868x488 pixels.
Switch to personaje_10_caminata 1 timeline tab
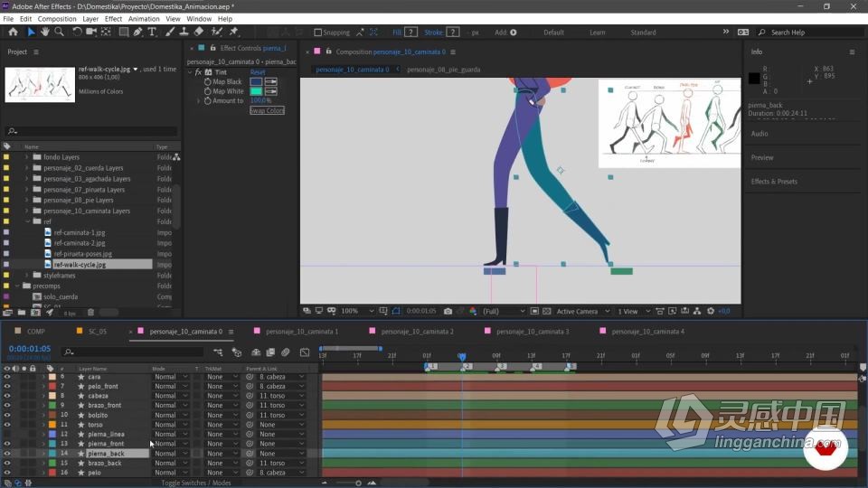302,332
